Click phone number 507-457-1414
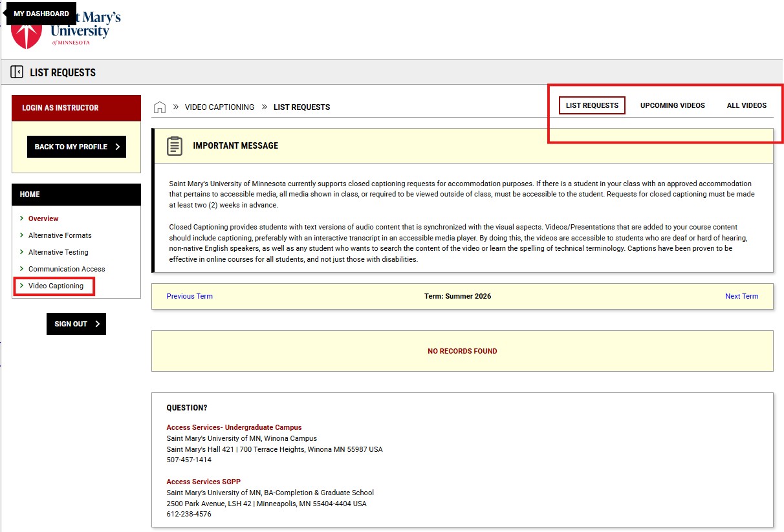Screen dimensions: 784x532 tap(189, 460)
